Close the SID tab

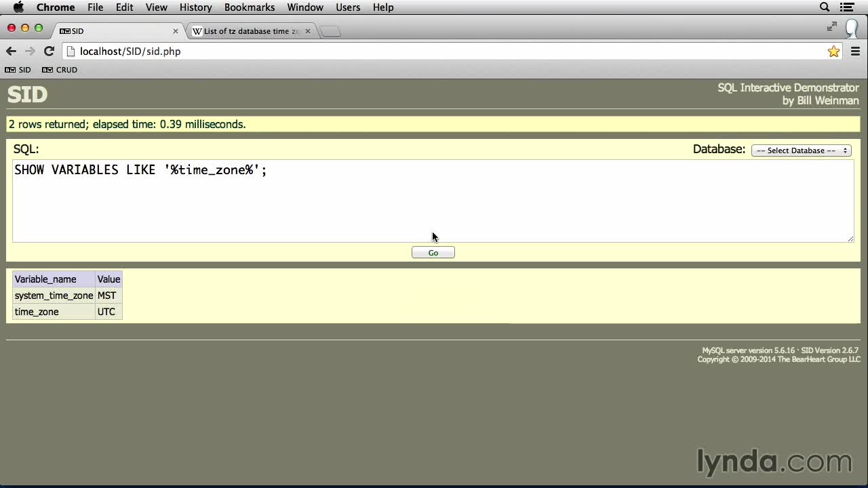(176, 31)
